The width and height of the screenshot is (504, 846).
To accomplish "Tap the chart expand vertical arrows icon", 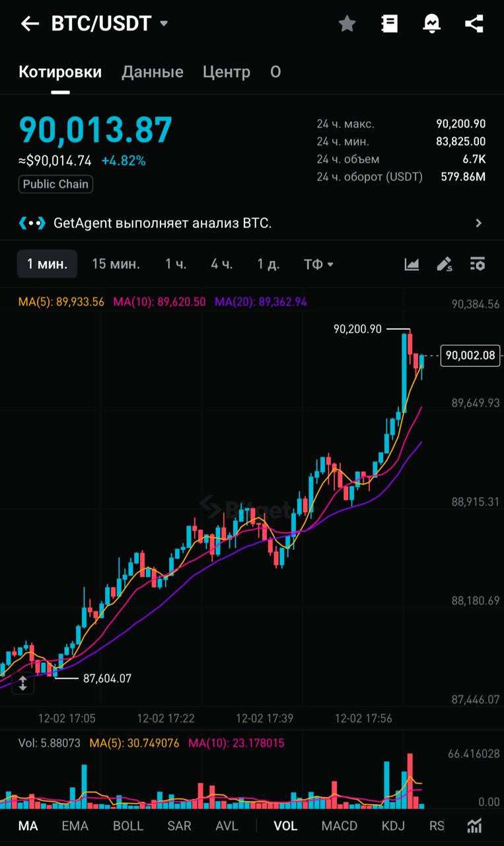I will click(22, 683).
